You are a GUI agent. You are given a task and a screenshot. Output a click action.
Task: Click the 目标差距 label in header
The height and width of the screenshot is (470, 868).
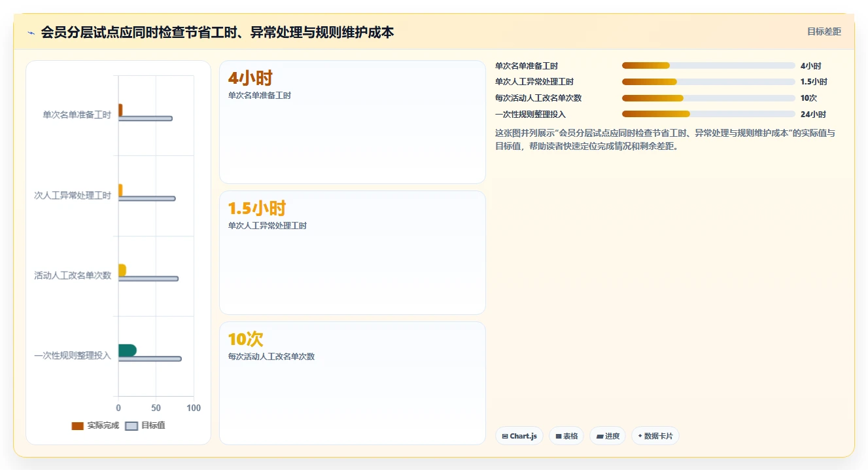(x=824, y=31)
